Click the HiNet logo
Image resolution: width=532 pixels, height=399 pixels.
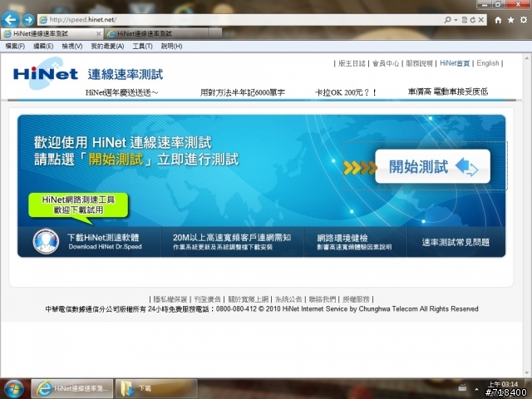[x=46, y=73]
